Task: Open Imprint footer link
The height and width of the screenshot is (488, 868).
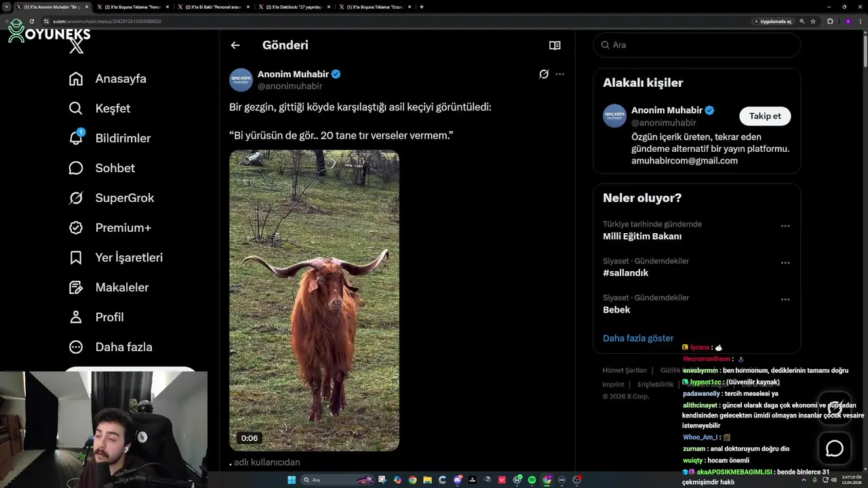Action: [x=613, y=384]
